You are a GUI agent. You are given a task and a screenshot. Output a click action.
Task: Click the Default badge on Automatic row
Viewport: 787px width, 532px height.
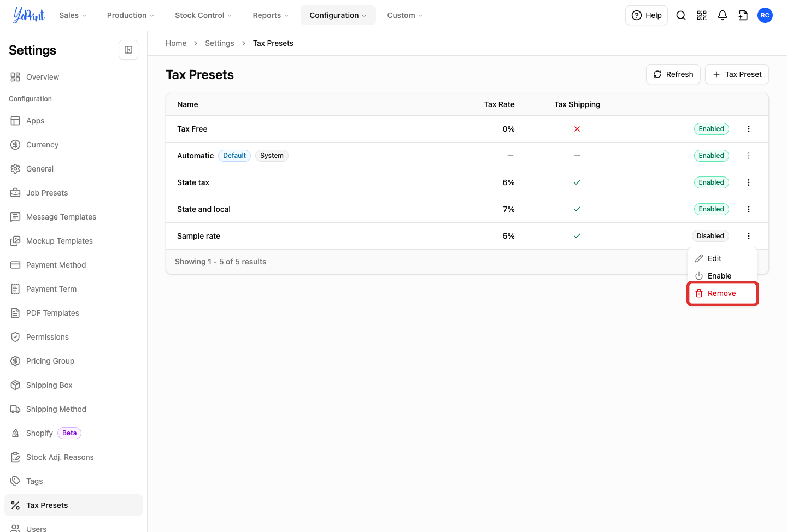[234, 156]
